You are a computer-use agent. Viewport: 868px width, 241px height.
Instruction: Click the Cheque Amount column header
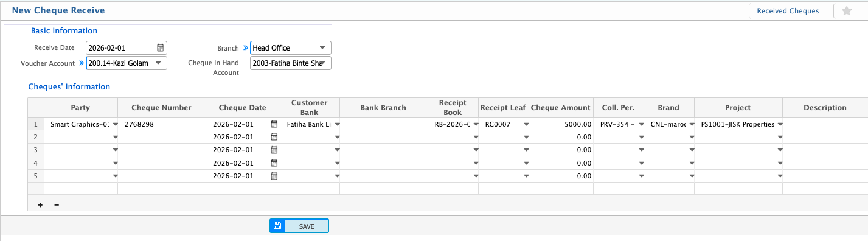pyautogui.click(x=561, y=108)
